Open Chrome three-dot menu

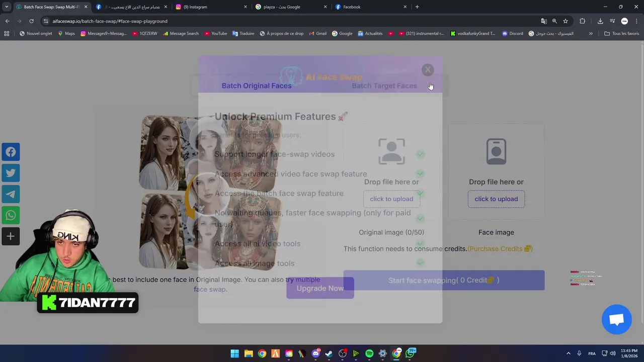[636, 21]
